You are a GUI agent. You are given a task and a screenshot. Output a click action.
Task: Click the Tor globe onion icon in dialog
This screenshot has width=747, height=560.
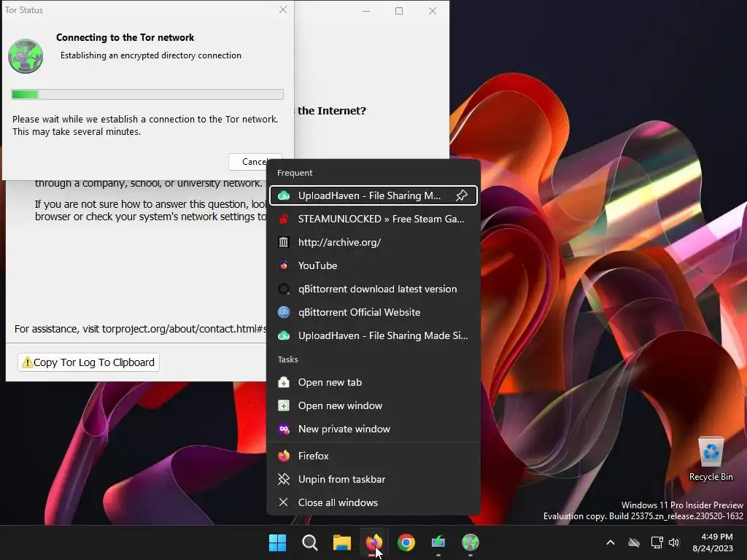pyautogui.click(x=26, y=56)
